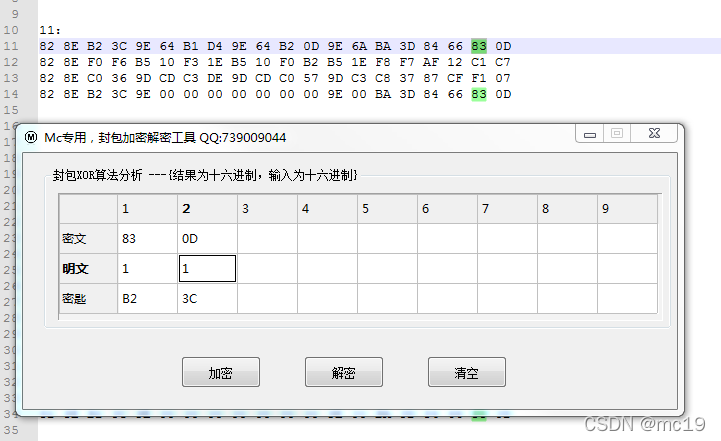Click empty plaintext cell in column 5
This screenshot has width=721, height=441.
click(387, 269)
